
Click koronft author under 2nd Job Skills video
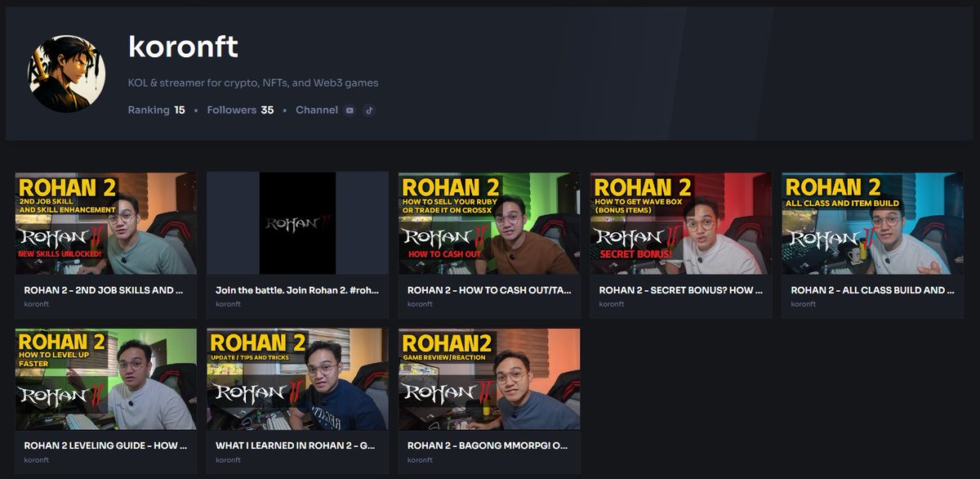point(36,304)
